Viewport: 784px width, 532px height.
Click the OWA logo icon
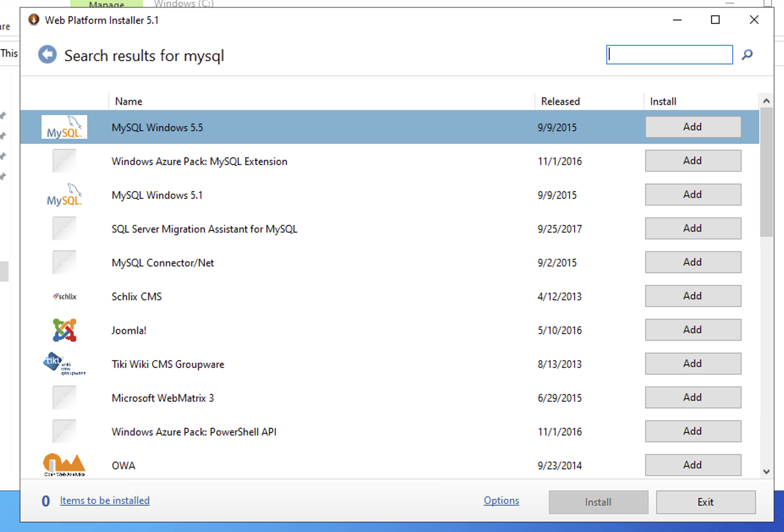click(64, 465)
